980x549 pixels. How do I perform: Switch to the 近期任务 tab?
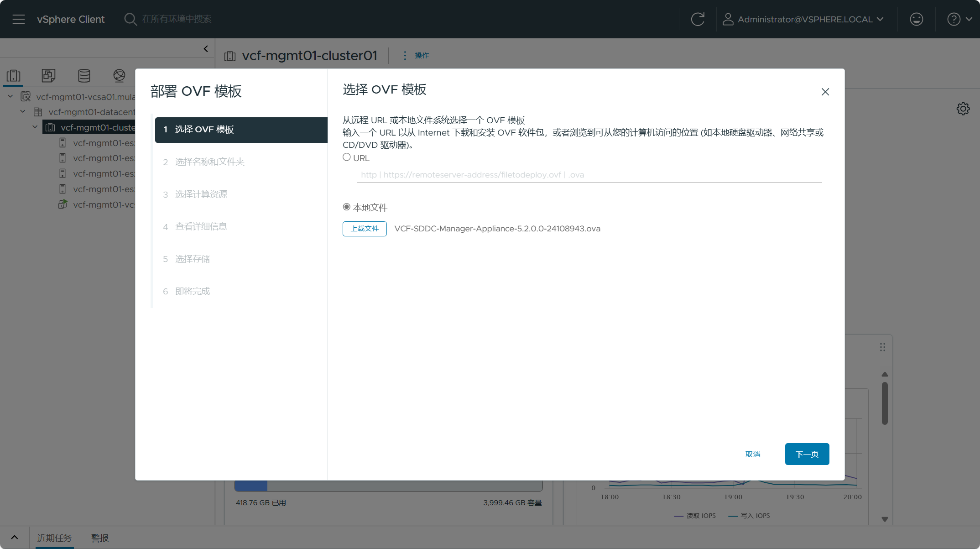[54, 538]
